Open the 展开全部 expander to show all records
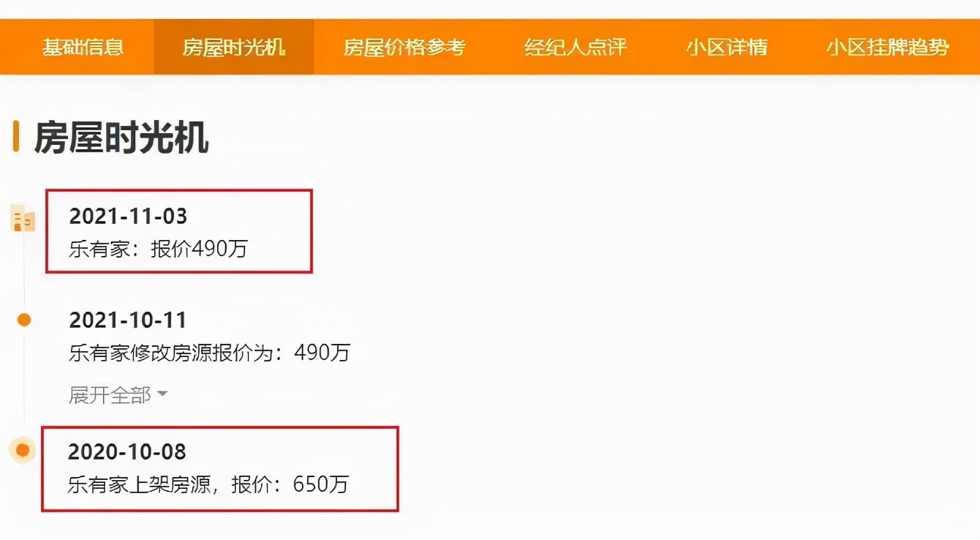Screen dimensions: 980x540 (108, 394)
